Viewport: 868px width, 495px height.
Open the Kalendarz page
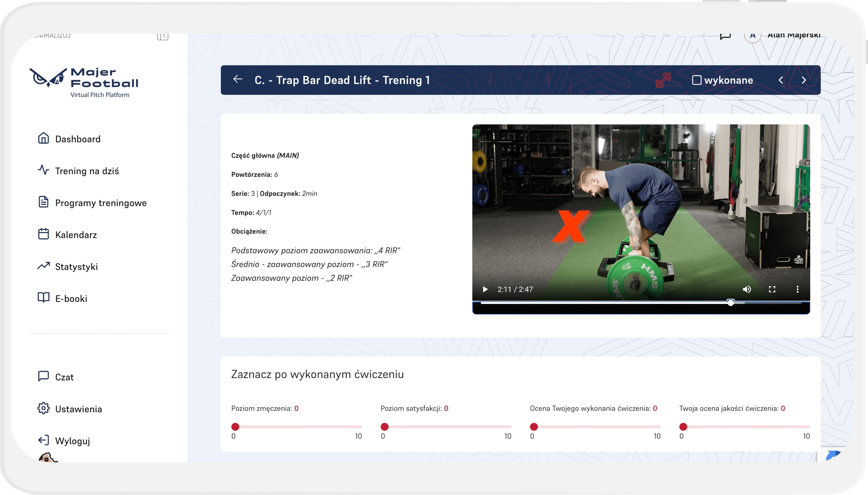pyautogui.click(x=76, y=235)
